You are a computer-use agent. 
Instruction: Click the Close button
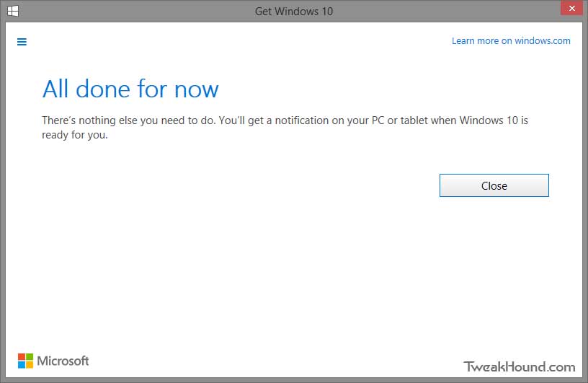coord(494,185)
